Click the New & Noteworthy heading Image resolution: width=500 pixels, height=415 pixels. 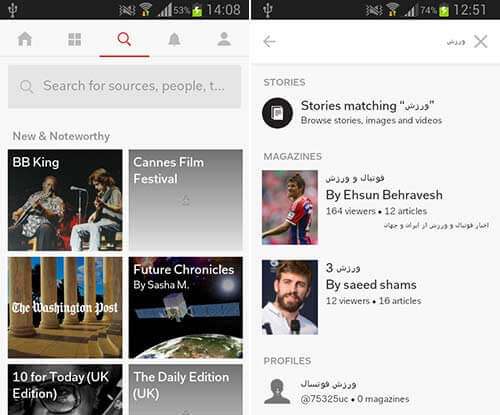(61, 136)
